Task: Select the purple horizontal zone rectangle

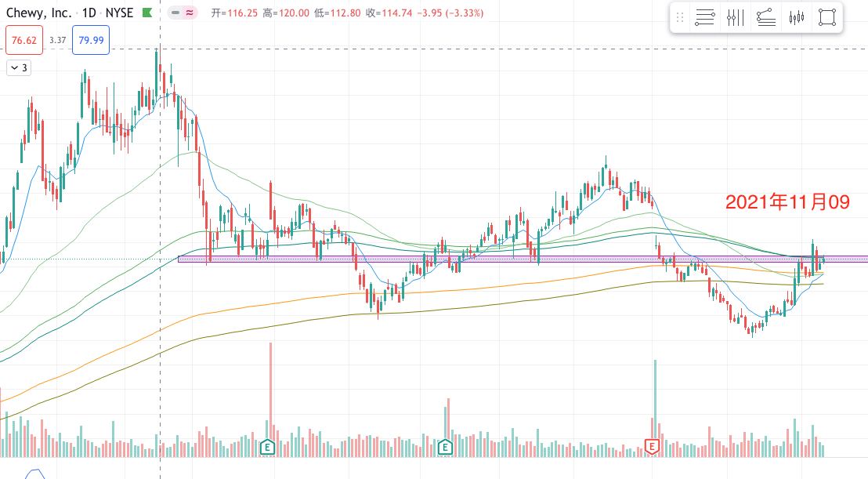Action: (x=501, y=259)
